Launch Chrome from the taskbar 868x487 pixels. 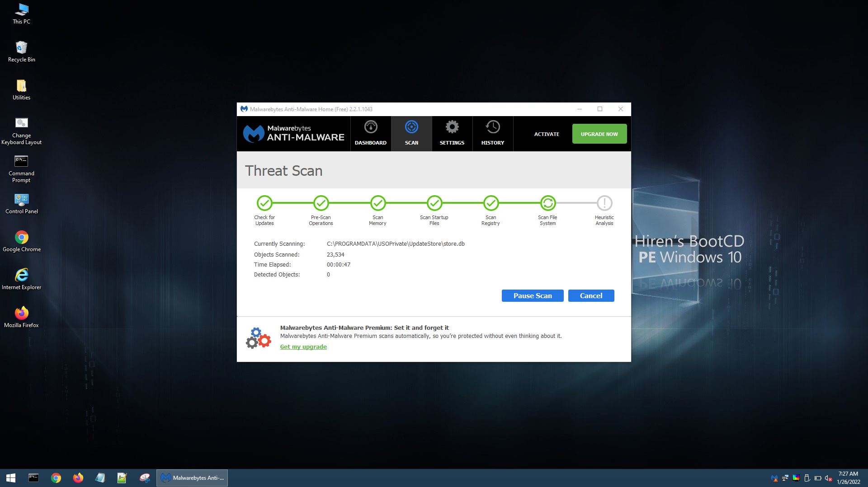56,478
